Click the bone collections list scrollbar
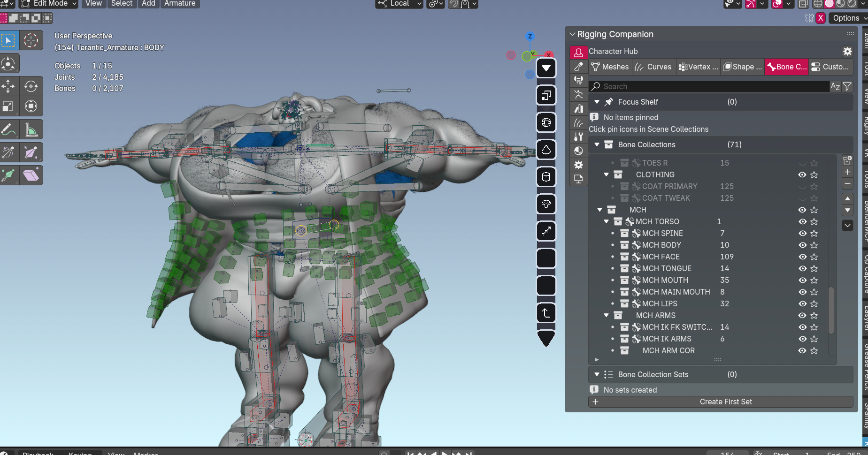The width and height of the screenshot is (868, 455). [831, 310]
